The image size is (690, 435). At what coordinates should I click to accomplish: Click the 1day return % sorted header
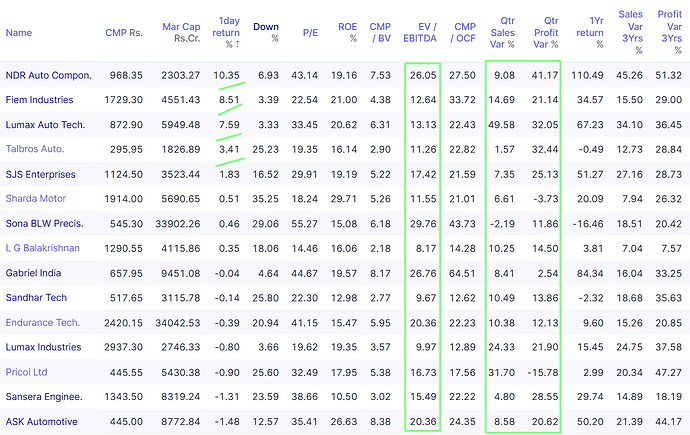click(x=226, y=33)
